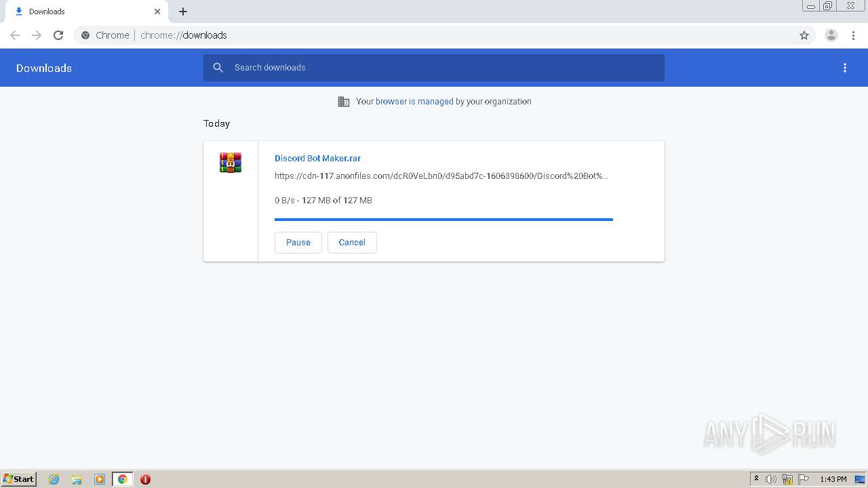Open Windows Explorer from the taskbar

pyautogui.click(x=77, y=479)
